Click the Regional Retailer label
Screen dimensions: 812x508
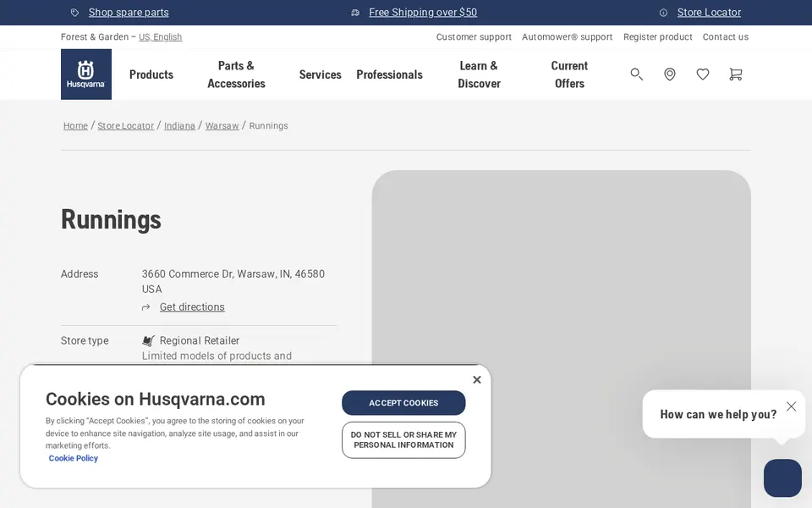(x=200, y=340)
